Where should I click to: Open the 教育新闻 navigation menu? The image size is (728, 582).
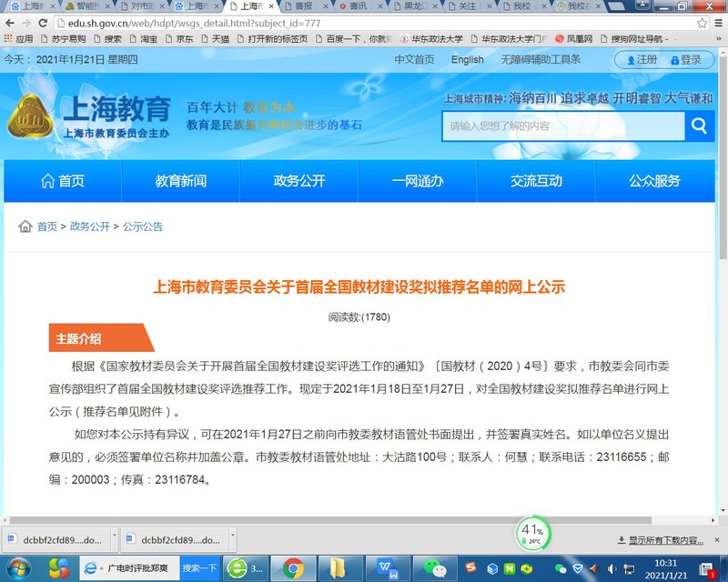(180, 181)
